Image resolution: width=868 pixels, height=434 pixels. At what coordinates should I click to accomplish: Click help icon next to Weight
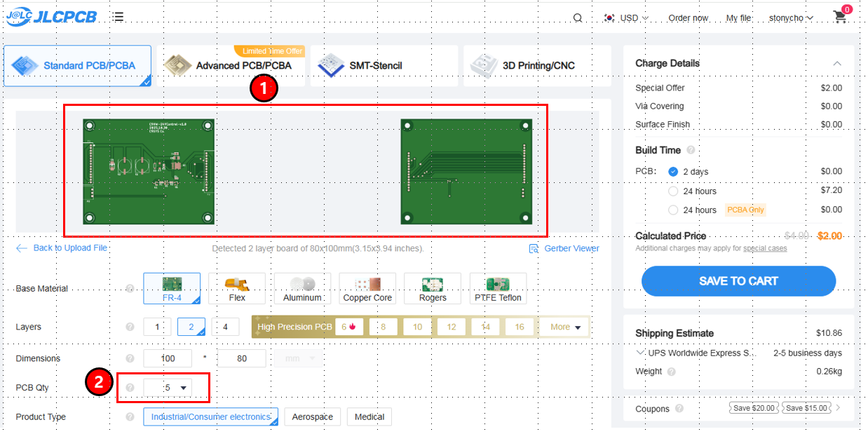click(x=672, y=372)
